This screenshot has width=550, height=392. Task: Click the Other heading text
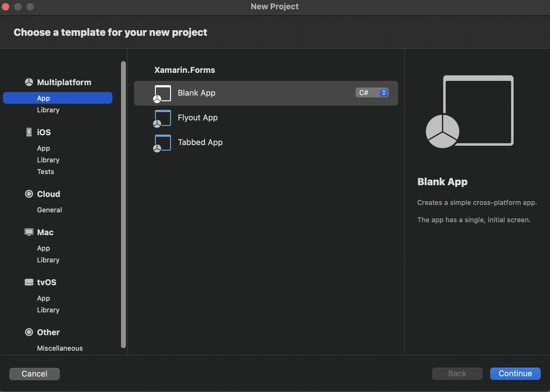click(x=48, y=332)
